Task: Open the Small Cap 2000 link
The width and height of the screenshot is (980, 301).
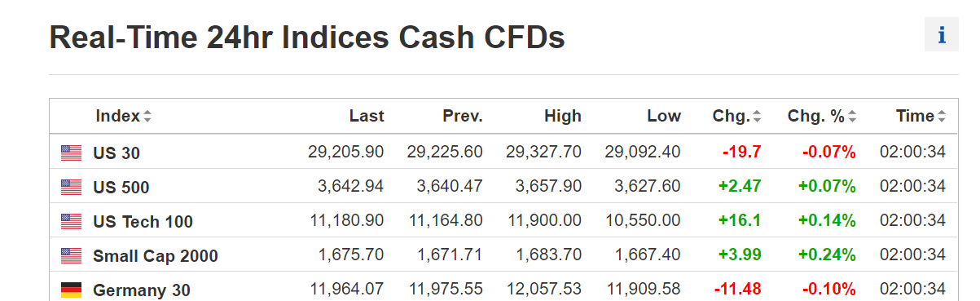Action: pos(156,255)
